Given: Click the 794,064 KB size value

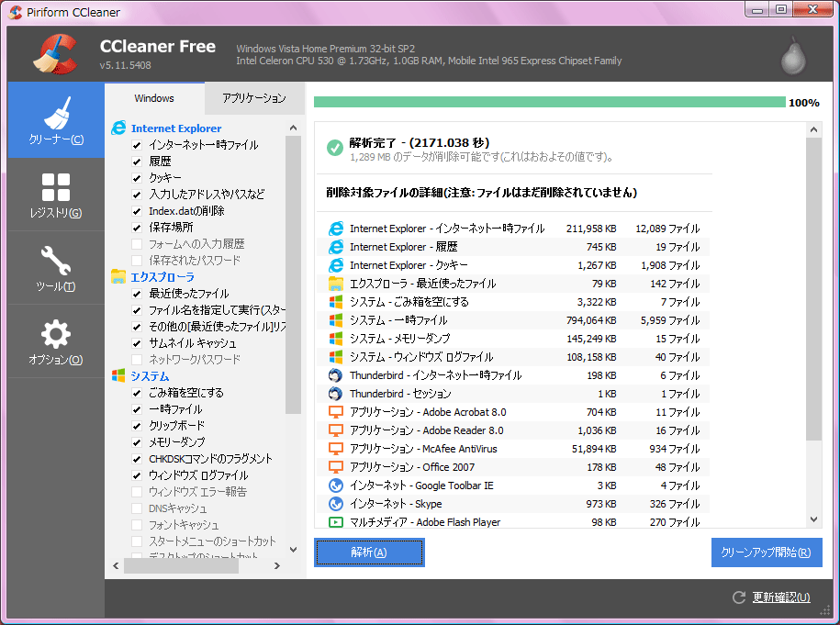Looking at the screenshot, I should click(591, 320).
